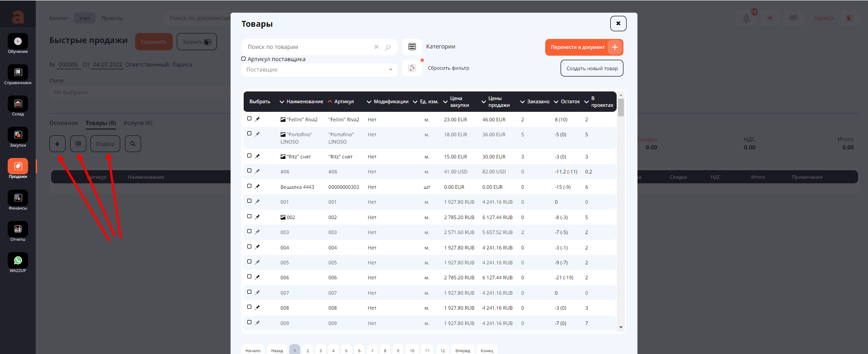Screen dimensions: 868x354
Task: Check the box for "Fellini" Riva2 row
Action: click(x=249, y=119)
